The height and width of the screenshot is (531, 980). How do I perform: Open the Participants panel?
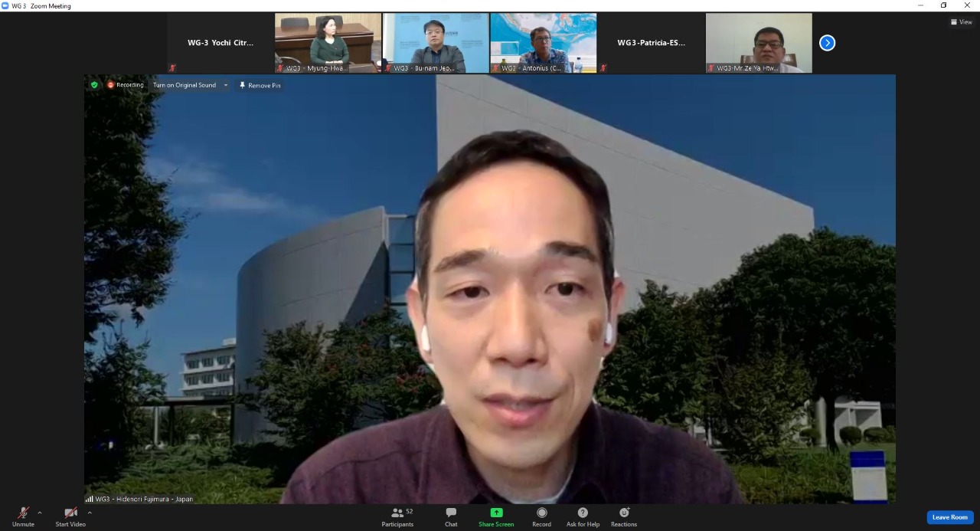click(x=397, y=514)
